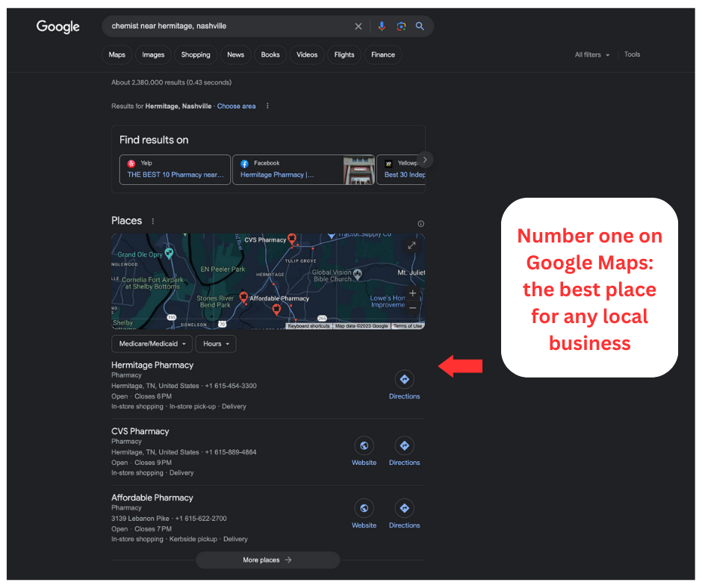Open Google Lens image search

tap(401, 26)
